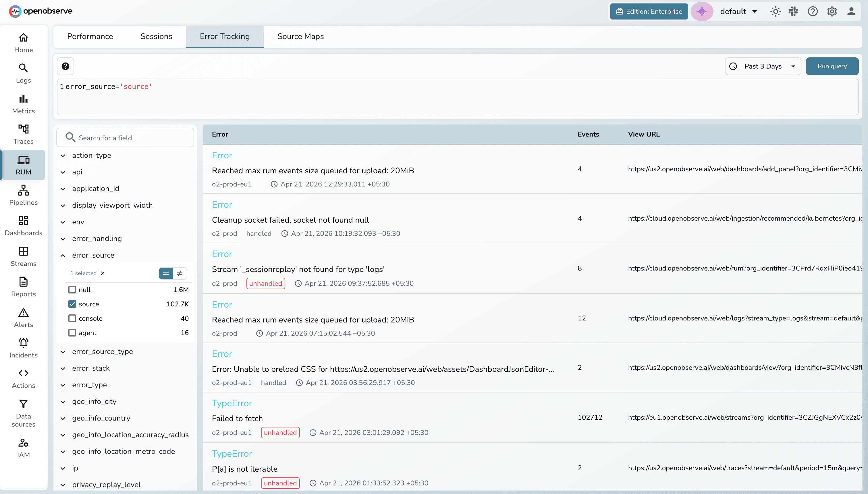This screenshot has height=494, width=868.
Task: Open the settings gear icon
Action: click(x=832, y=11)
